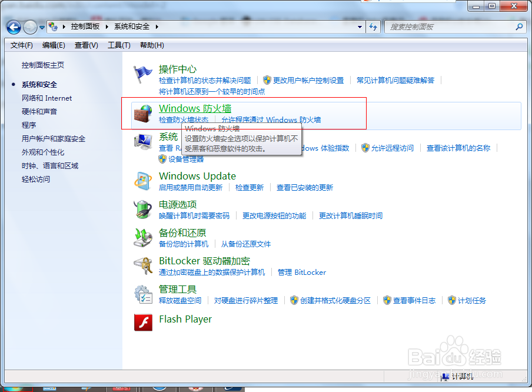Open the Administrative Tools gear icon
Viewport: 532px width, 392px height.
click(143, 294)
